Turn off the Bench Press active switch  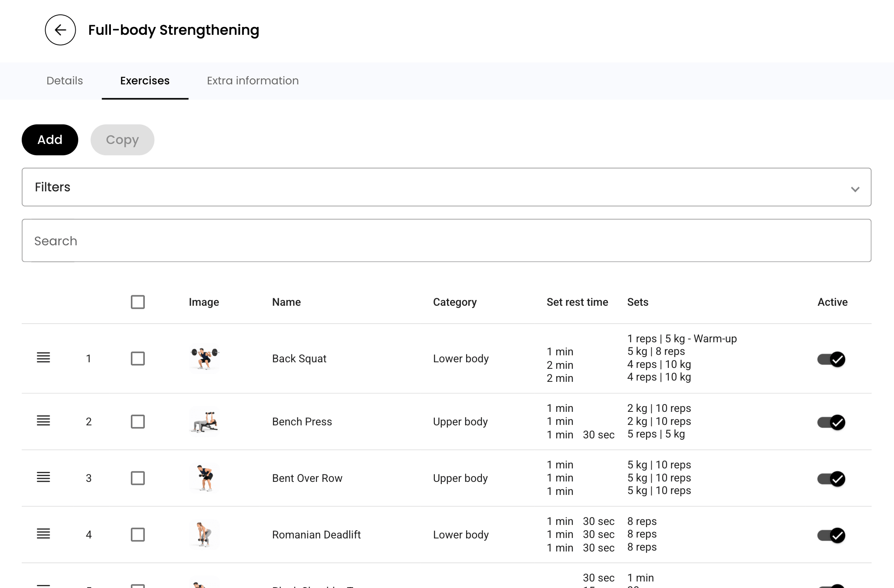coord(831,422)
